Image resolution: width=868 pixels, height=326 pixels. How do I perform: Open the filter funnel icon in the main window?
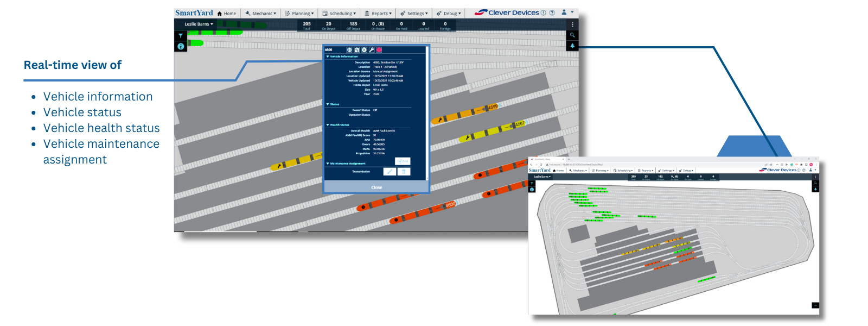coord(181,36)
